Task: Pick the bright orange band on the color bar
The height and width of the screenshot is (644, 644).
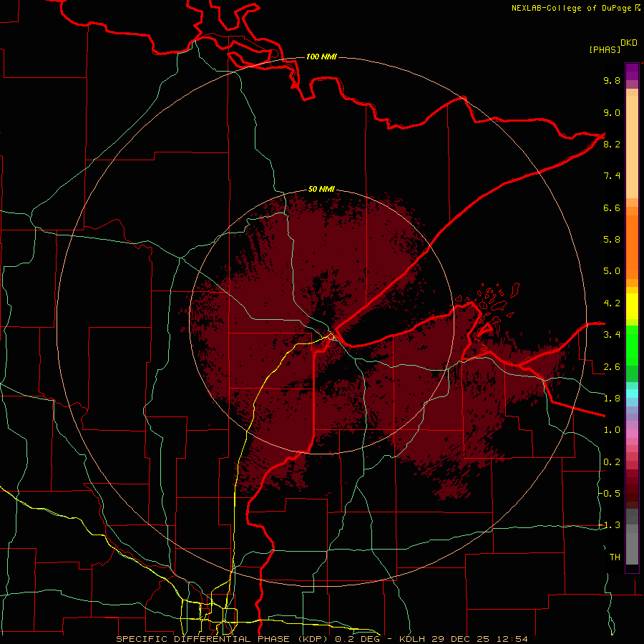Action: 632,248
